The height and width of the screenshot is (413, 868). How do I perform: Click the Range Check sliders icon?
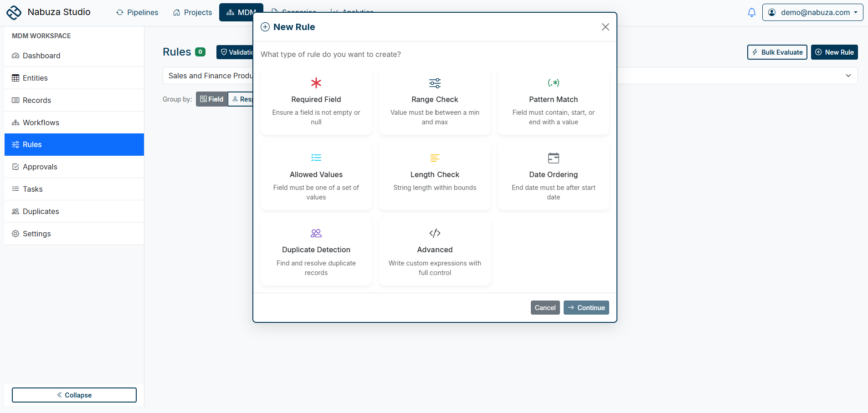tap(434, 83)
